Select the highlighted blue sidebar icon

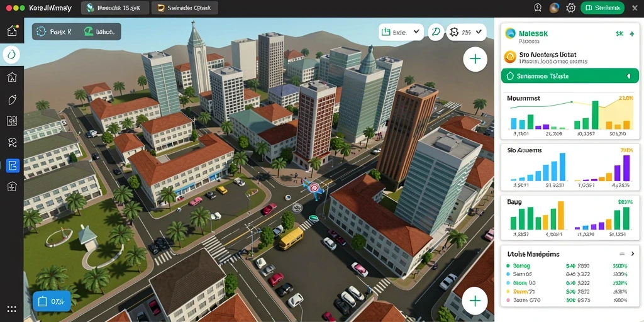click(x=13, y=165)
